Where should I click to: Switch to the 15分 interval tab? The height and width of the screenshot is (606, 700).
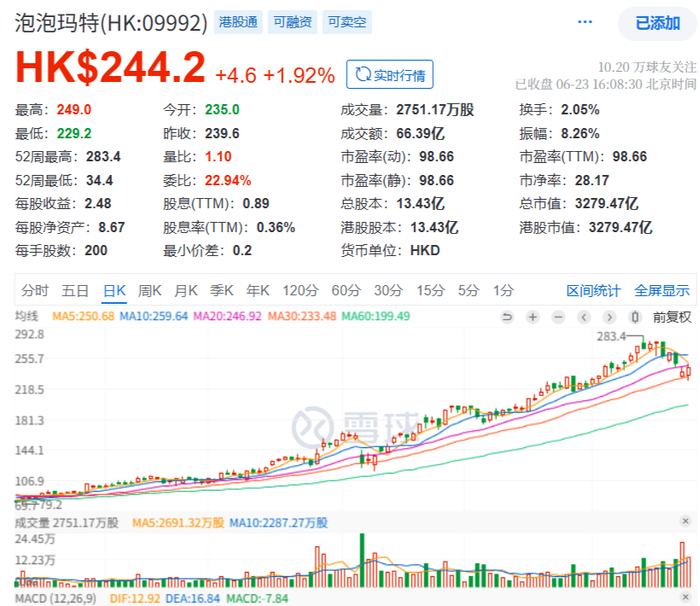pyautogui.click(x=431, y=291)
